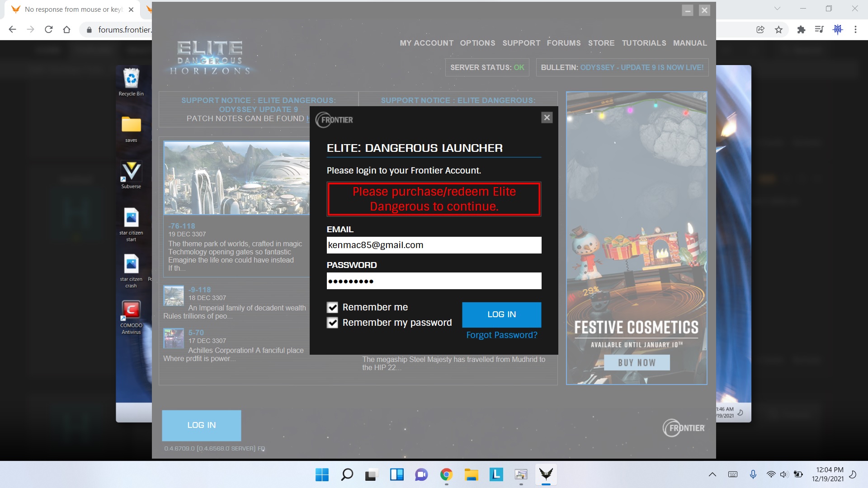Click the -9-118 news thumbnail
The image size is (868, 488).
coord(174,296)
